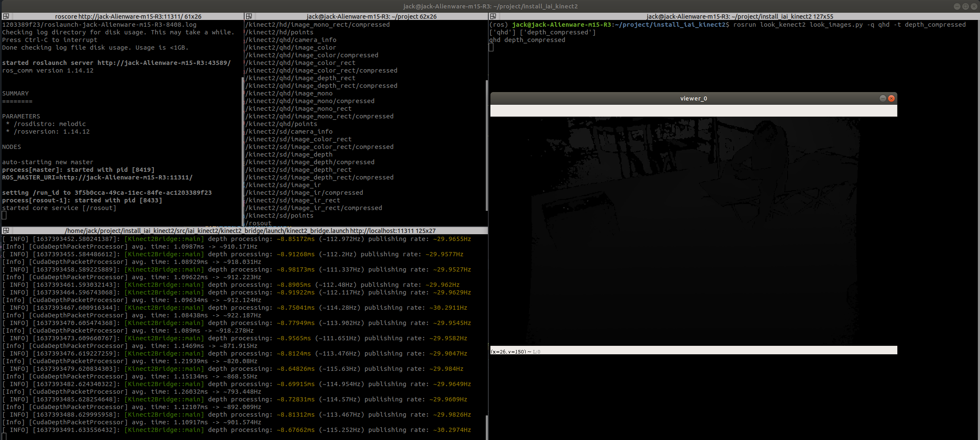Click the 'Press Ctrl-C to interrupt' line
Screen dimensions: 980x440
point(50,40)
